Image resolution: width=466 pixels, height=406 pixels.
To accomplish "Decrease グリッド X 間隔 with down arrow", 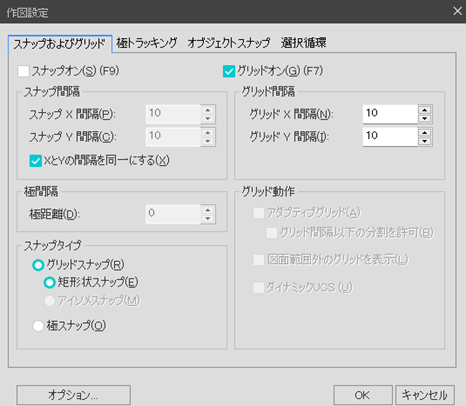I will pyautogui.click(x=425, y=119).
